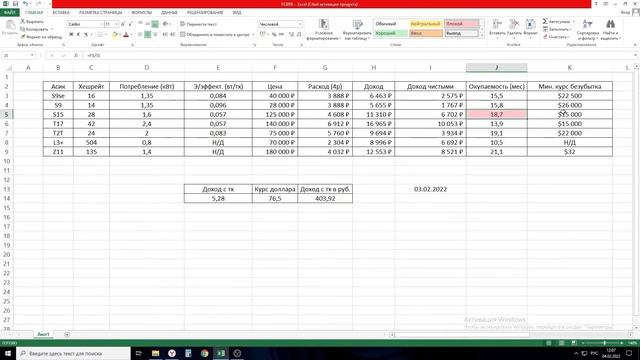Activate Формат по образцу painter
This screenshot has height=360, width=640.
[41, 37]
